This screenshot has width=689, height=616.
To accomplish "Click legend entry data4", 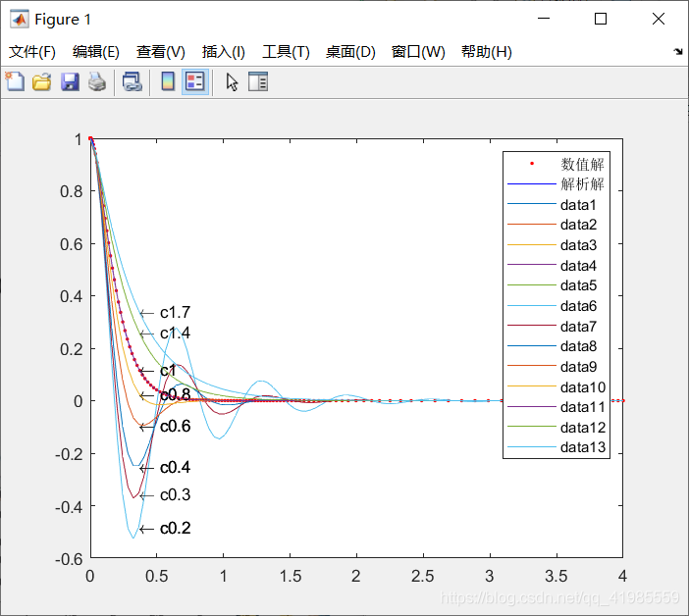I will click(x=578, y=266).
